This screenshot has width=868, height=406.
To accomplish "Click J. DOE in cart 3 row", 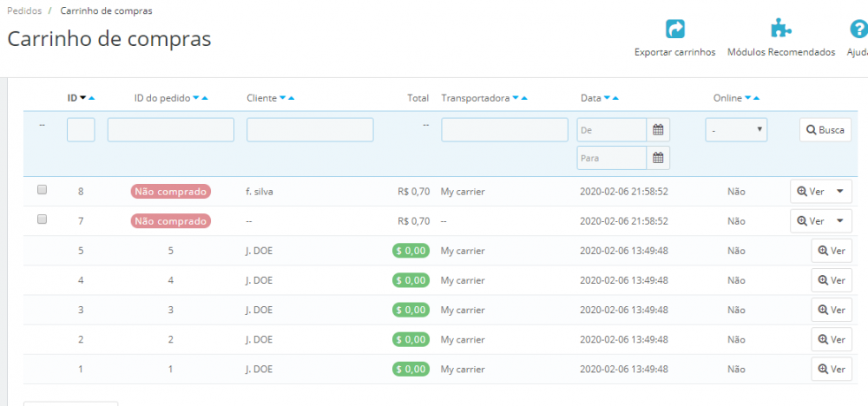I will tap(260, 310).
